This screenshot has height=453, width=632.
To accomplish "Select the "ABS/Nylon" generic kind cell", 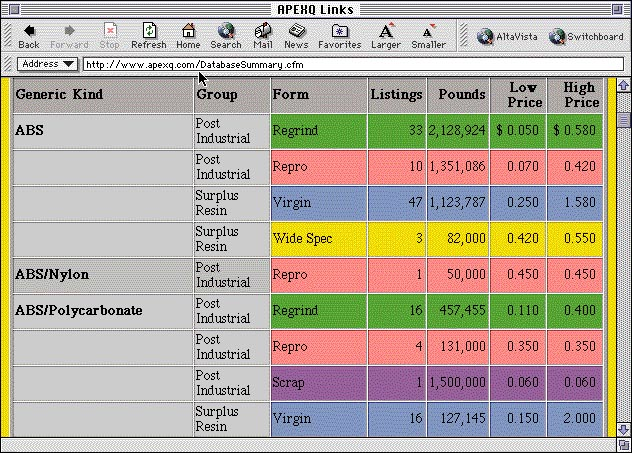I will point(103,275).
